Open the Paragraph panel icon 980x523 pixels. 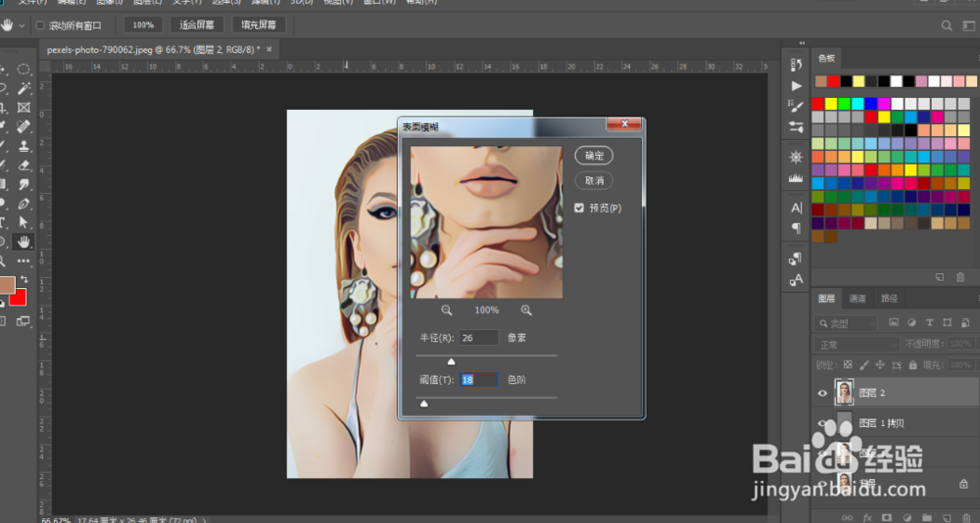tap(796, 228)
